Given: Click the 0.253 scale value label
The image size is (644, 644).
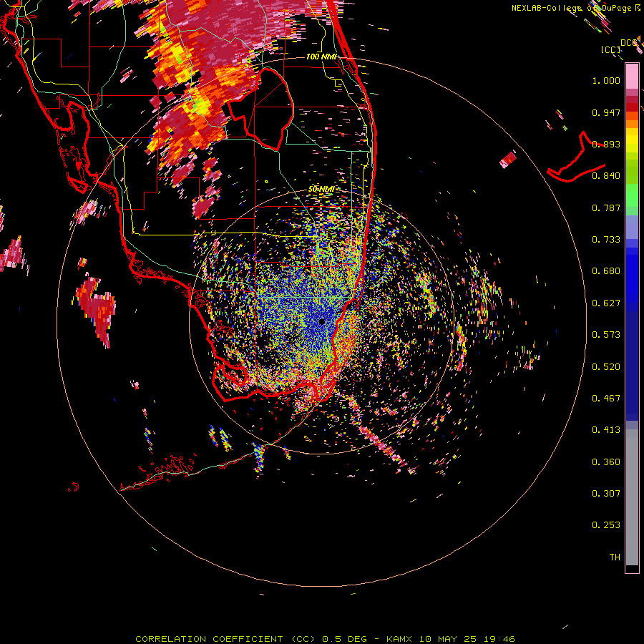Looking at the screenshot, I should pos(606,525).
